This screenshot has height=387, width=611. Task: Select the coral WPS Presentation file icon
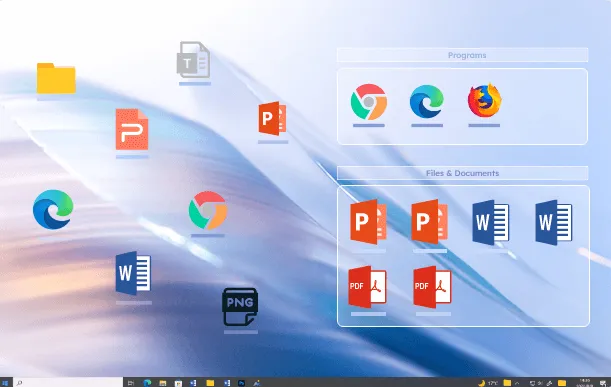point(132,129)
